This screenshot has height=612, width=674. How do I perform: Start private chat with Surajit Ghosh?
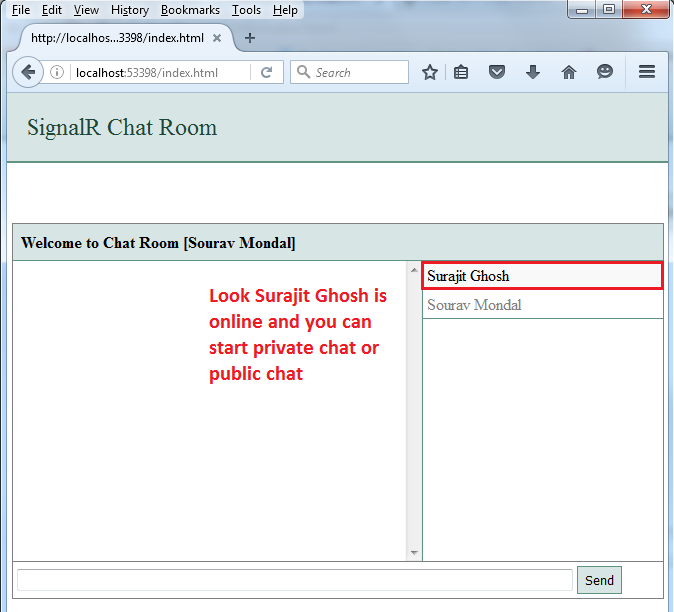coord(542,276)
